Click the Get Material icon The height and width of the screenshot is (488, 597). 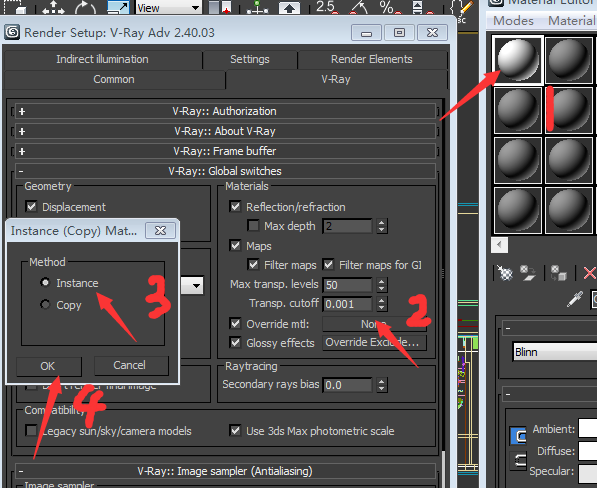pyautogui.click(x=505, y=273)
